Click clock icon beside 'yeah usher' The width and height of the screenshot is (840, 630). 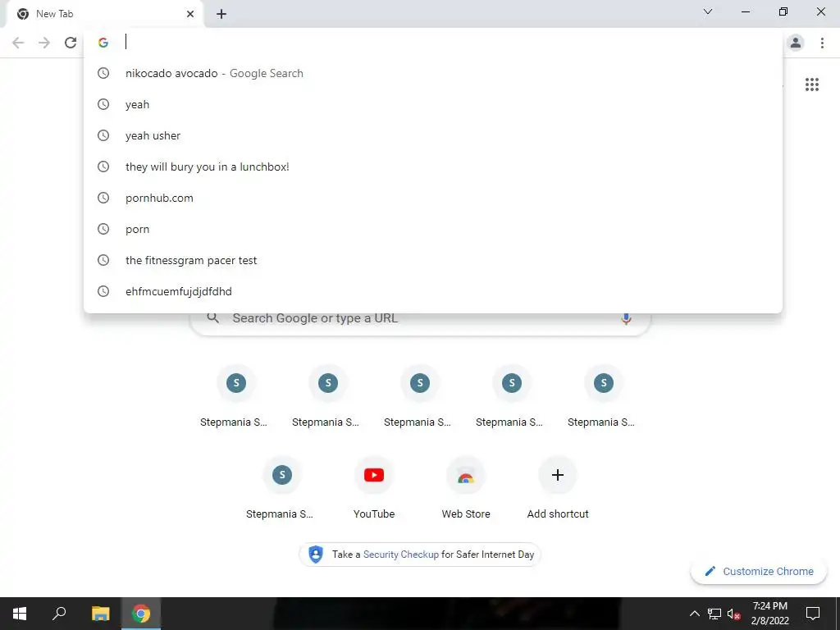pos(103,135)
